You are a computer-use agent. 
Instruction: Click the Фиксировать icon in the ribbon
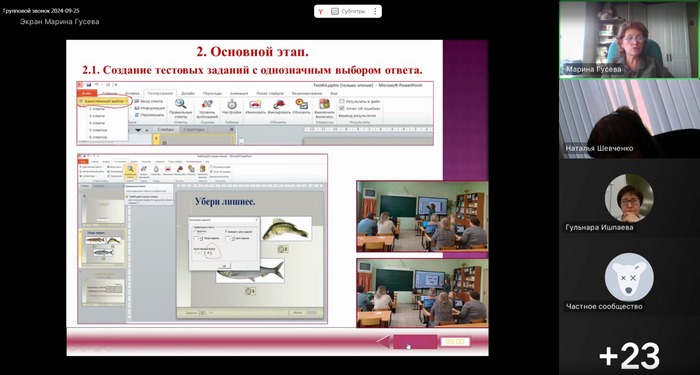pyautogui.click(x=279, y=104)
